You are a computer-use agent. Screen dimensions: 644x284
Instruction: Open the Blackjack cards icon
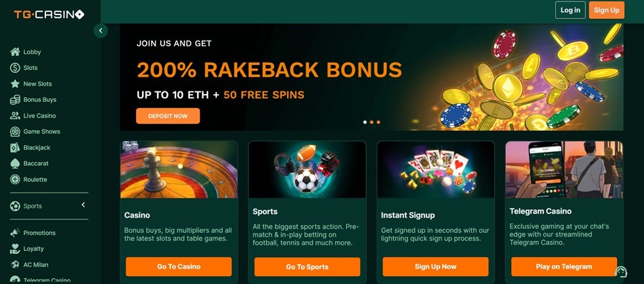coord(14,147)
